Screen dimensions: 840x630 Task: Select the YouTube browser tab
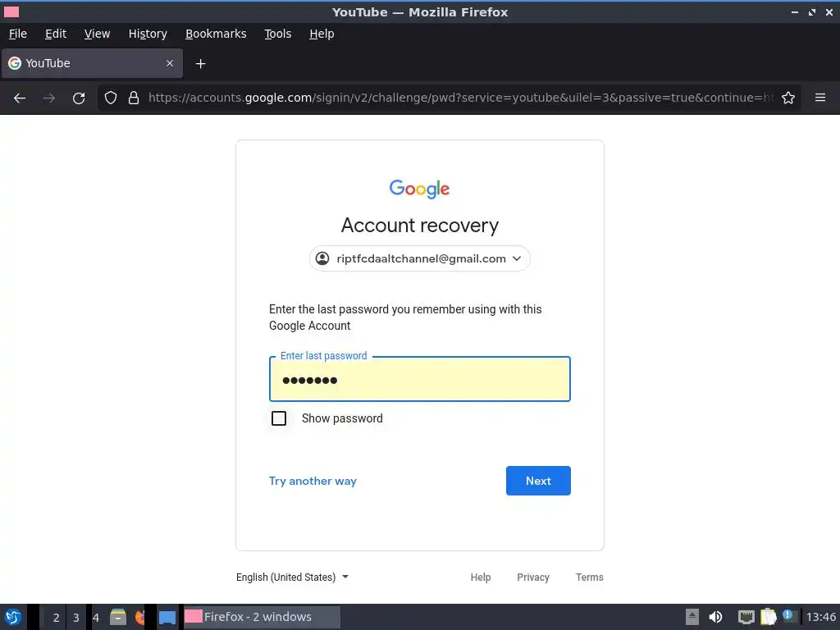coord(92,63)
